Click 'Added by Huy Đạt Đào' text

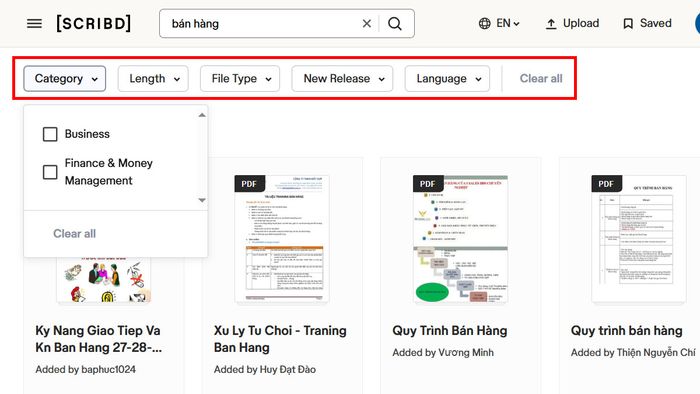point(265,369)
